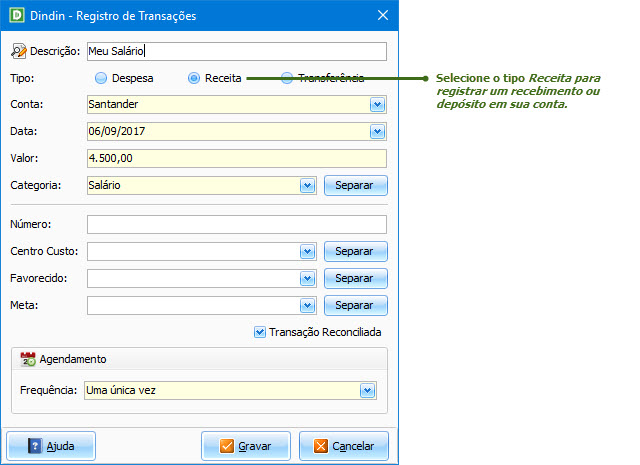Click the Descrição pencil icon
Image resolution: width=640 pixels, height=465 pixels.
18,51
